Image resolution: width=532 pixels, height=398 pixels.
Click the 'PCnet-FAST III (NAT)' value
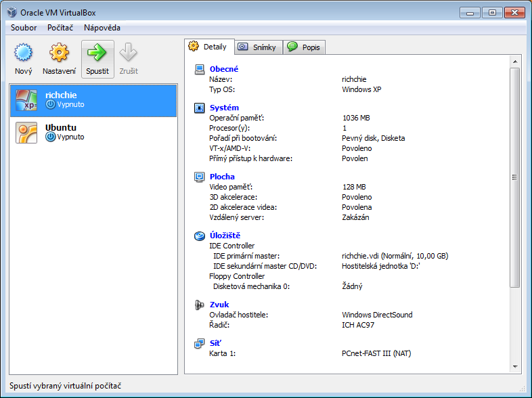[376, 353]
